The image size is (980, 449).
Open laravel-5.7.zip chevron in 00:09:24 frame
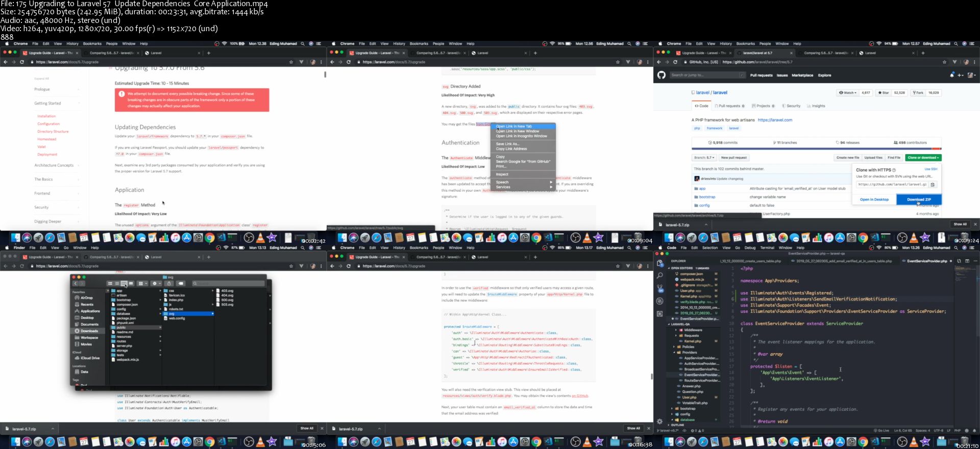[706, 224]
